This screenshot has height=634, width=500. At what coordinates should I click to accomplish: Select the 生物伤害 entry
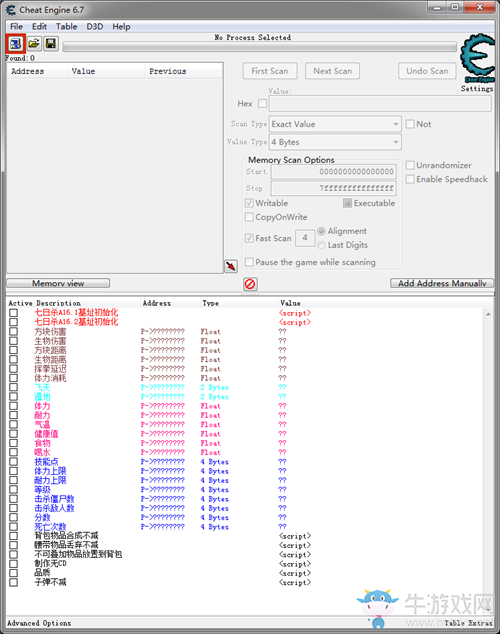50,341
